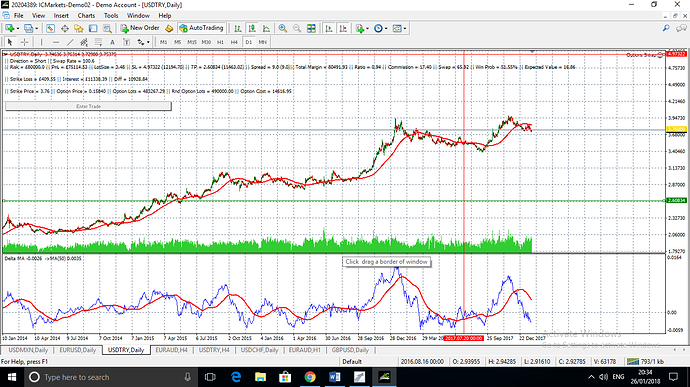The height and width of the screenshot is (387, 690).
Task: Switch the chart to line chart mode
Action: click(x=266, y=28)
